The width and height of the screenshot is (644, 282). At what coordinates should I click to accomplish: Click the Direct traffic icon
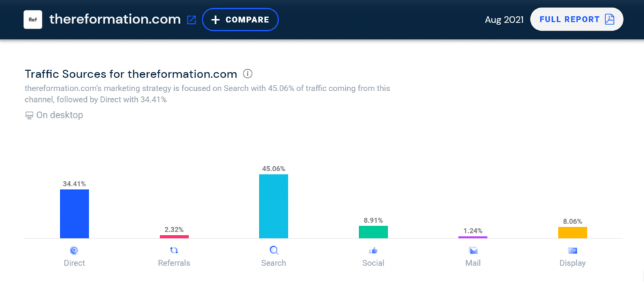(74, 250)
